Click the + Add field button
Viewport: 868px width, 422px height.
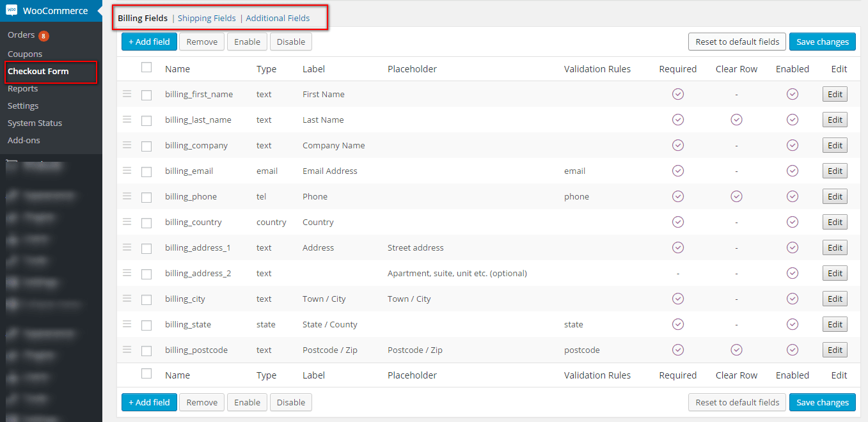pos(149,41)
